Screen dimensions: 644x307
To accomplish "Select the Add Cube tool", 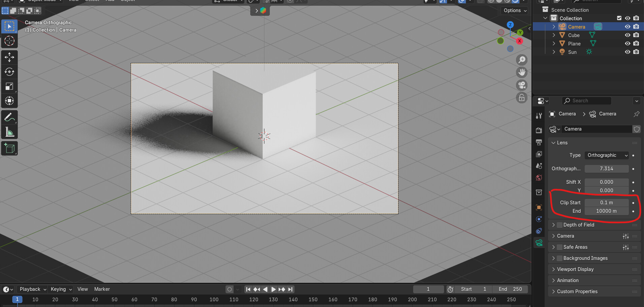I will (x=9, y=148).
